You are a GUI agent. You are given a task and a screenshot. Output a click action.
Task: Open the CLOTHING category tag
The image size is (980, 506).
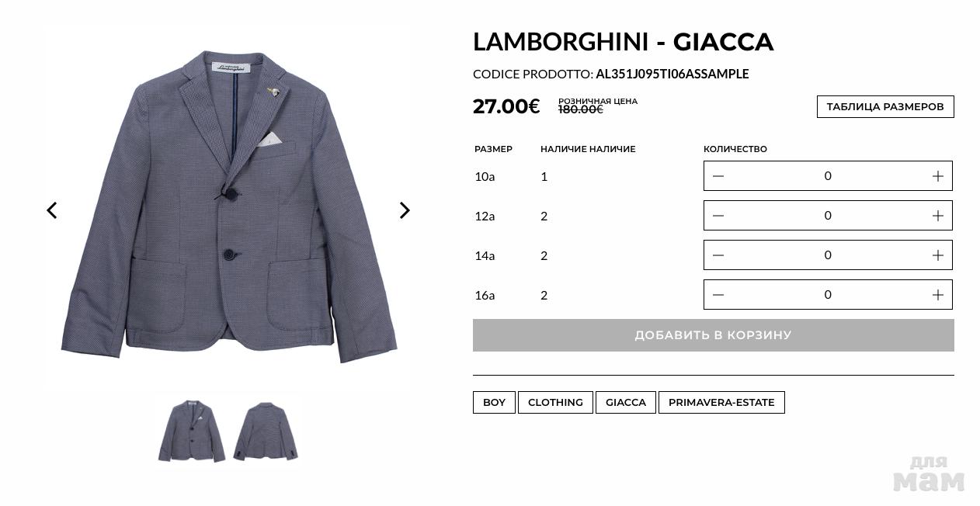pyautogui.click(x=555, y=402)
